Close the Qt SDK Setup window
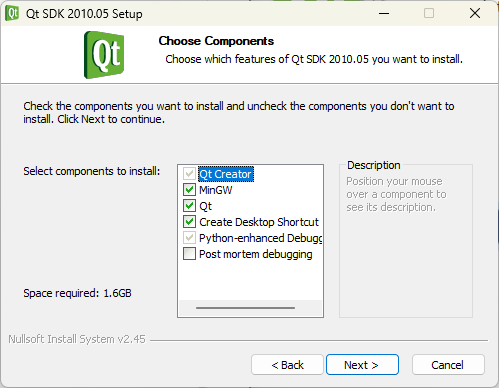 coord(475,13)
